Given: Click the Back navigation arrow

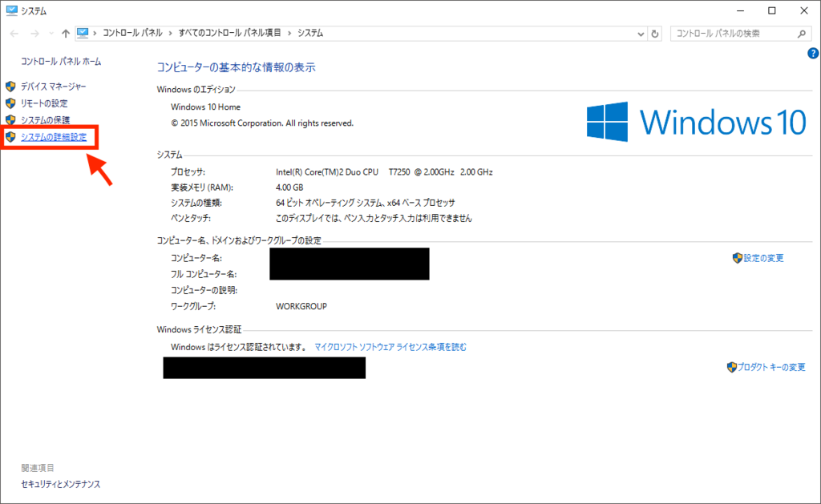Looking at the screenshot, I should click(14, 34).
